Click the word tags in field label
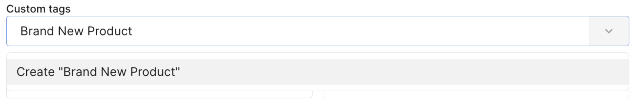This screenshot has width=644, height=107. (x=60, y=9)
